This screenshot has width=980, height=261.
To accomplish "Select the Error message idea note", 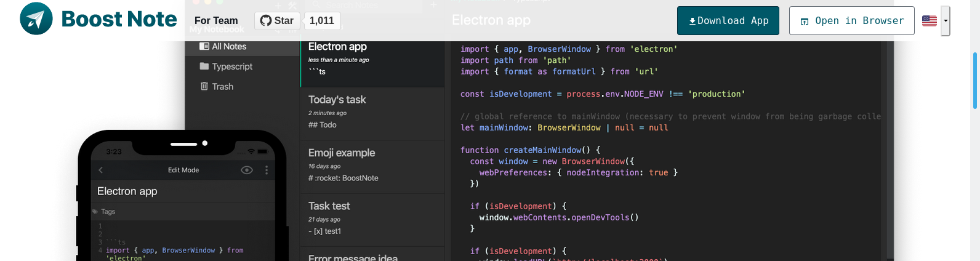I will pos(372,255).
